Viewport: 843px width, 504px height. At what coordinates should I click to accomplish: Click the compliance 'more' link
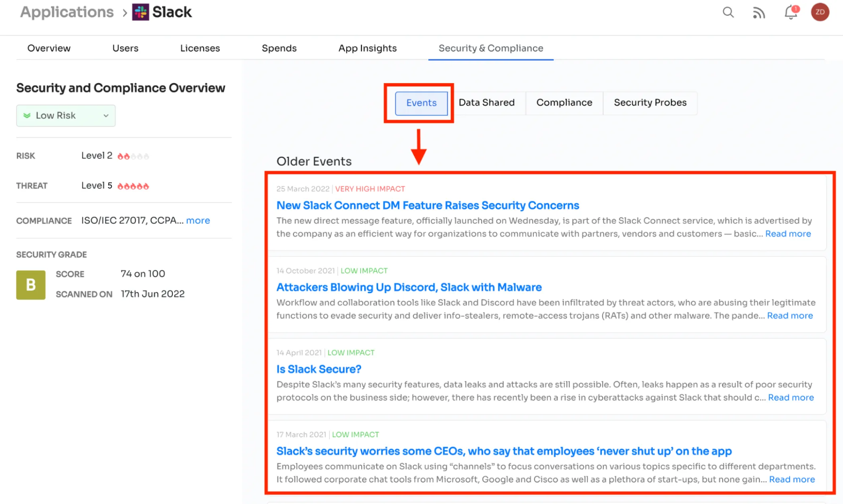[x=198, y=220]
